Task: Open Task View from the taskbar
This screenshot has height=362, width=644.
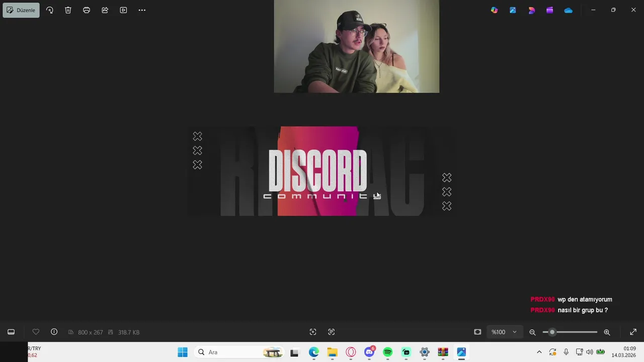Action: click(x=294, y=352)
